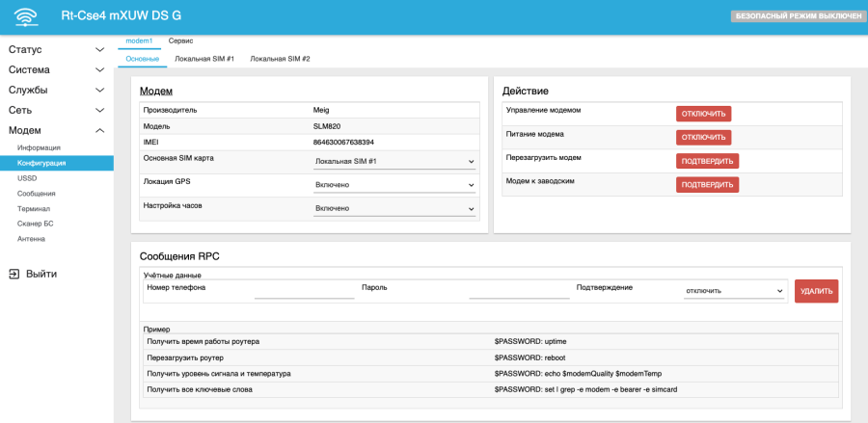Screen dimensions: 868x423
Task: Open the Подтверждение dropdown
Action: click(x=735, y=291)
